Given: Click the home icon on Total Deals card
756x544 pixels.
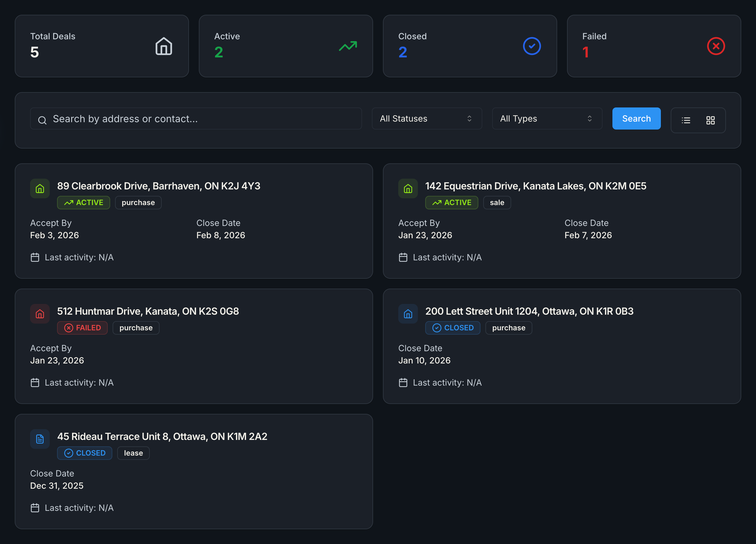Looking at the screenshot, I should click(163, 46).
